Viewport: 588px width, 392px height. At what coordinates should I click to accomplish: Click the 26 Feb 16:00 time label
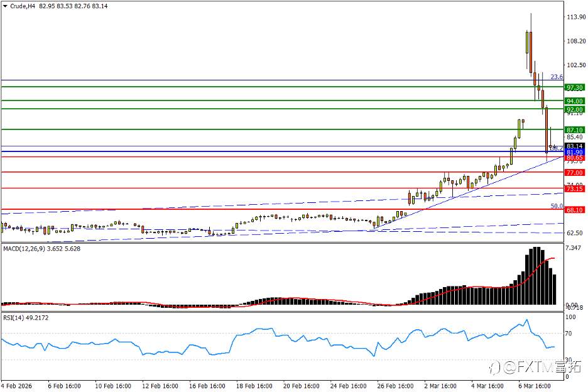(x=396, y=386)
